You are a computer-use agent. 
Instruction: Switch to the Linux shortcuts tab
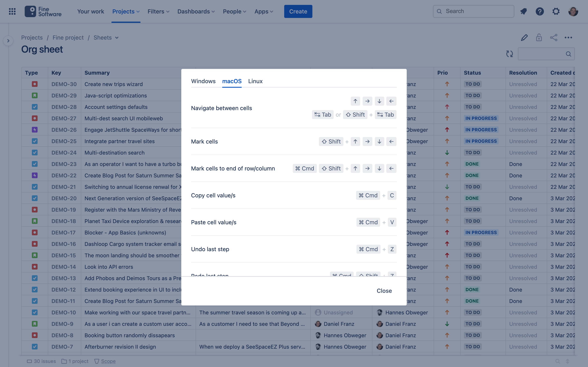[255, 81]
